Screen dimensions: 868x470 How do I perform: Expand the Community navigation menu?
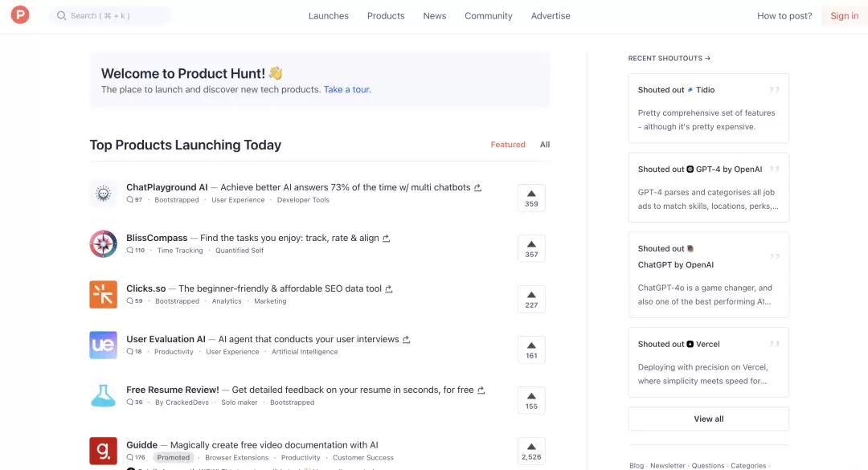tap(489, 16)
